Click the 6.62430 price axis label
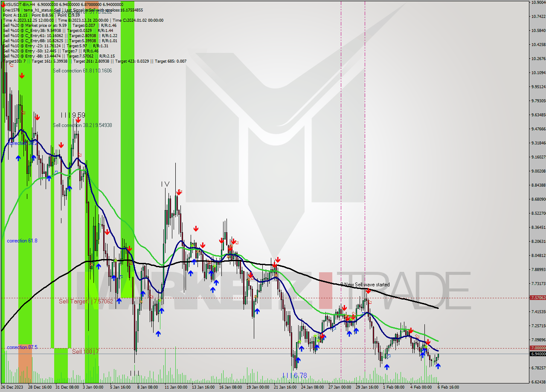The image size is (546, 392). pos(538,382)
